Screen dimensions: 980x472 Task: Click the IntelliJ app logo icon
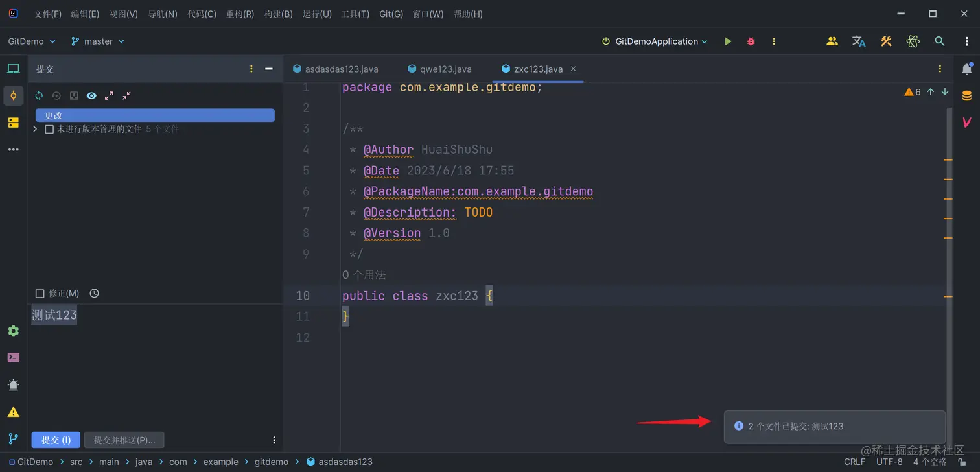13,14
